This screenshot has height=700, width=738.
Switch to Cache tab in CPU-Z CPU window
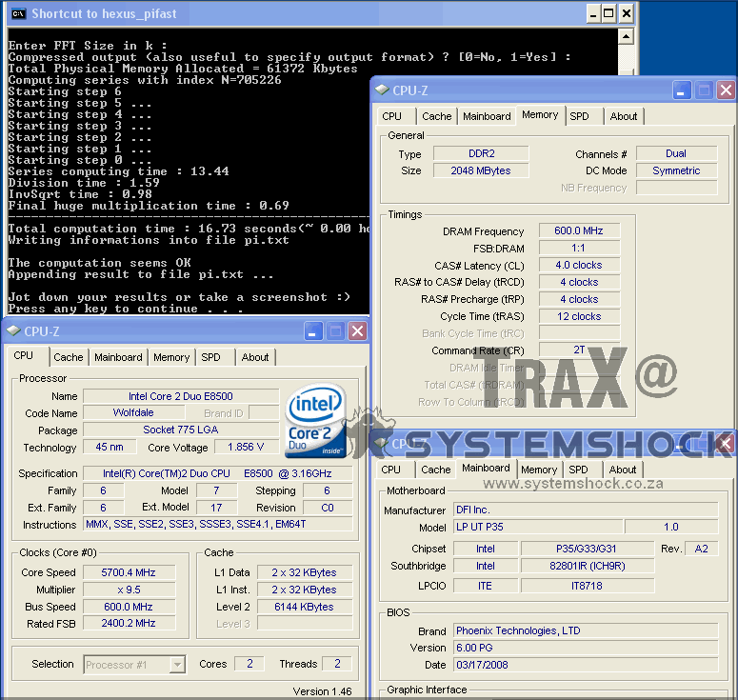point(69,357)
